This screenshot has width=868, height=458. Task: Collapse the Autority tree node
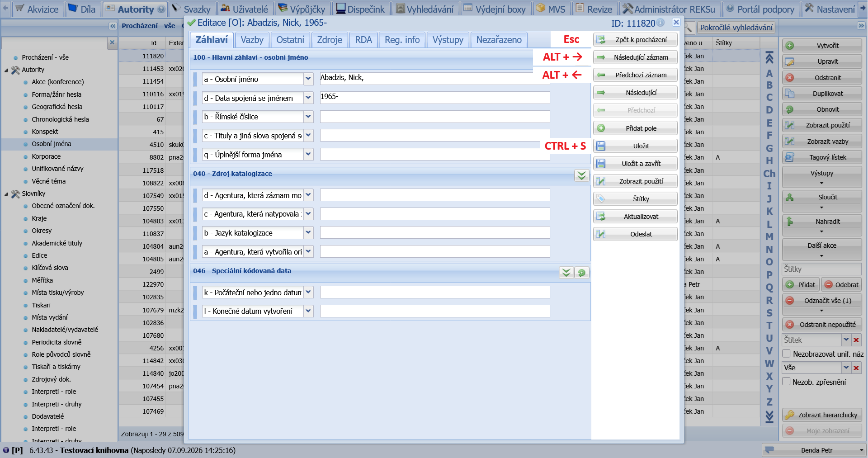(6, 70)
